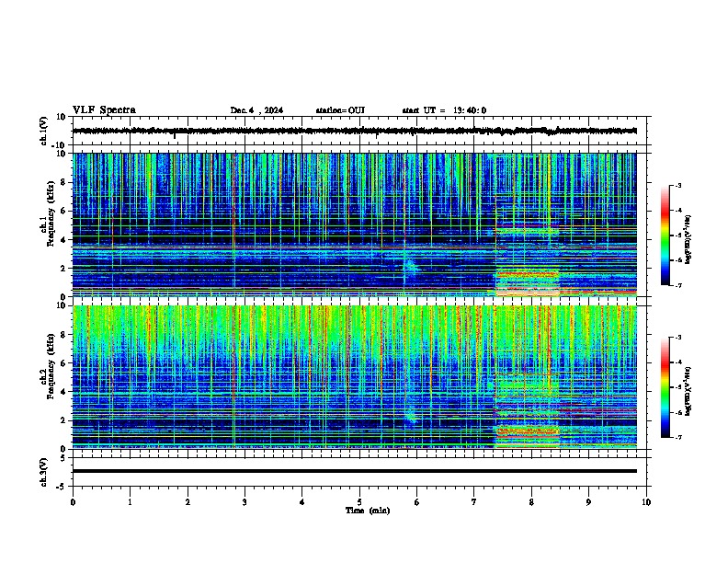Click the "-3" label on ch.1 colorbar

click(677, 185)
